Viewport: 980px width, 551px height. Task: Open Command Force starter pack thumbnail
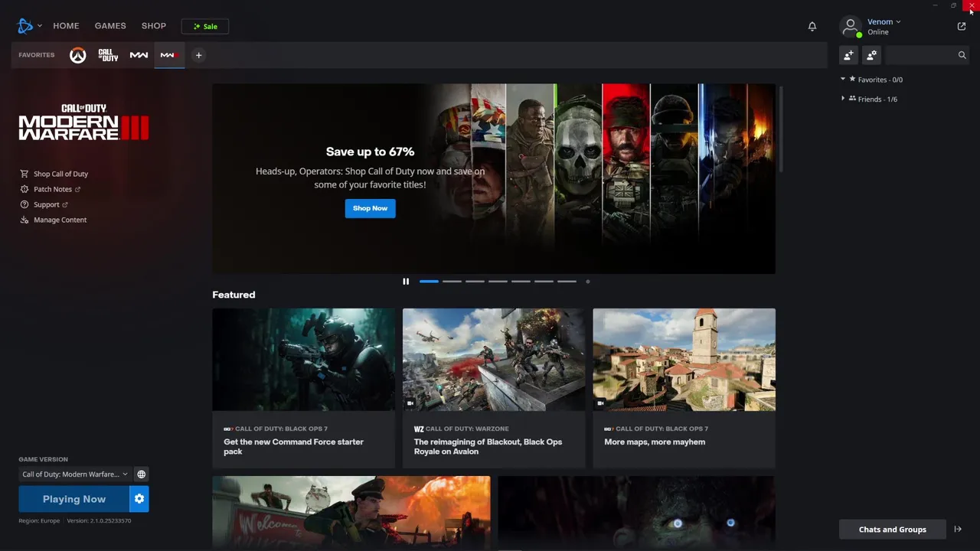click(x=304, y=360)
